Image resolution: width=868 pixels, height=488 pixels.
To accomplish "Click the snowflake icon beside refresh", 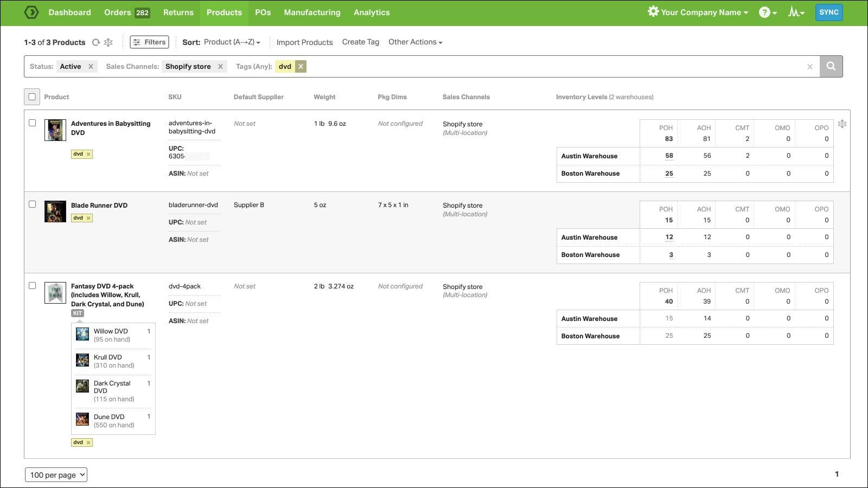I will pos(108,42).
